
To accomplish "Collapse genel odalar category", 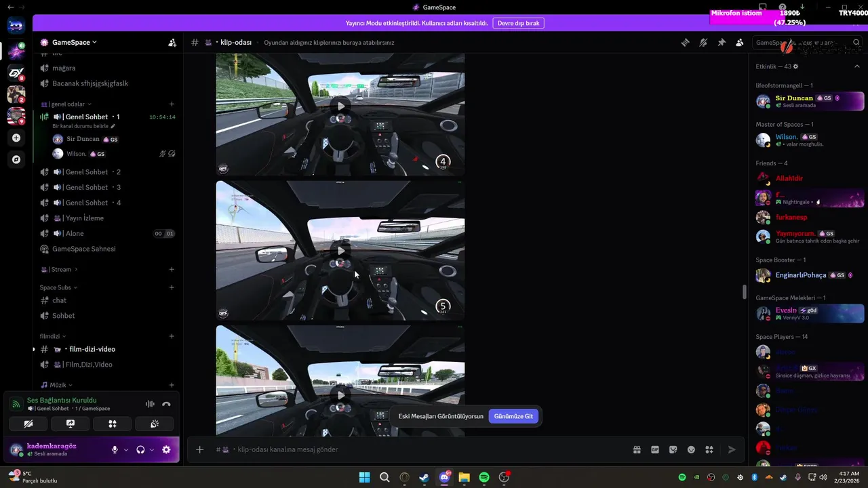I will click(66, 104).
